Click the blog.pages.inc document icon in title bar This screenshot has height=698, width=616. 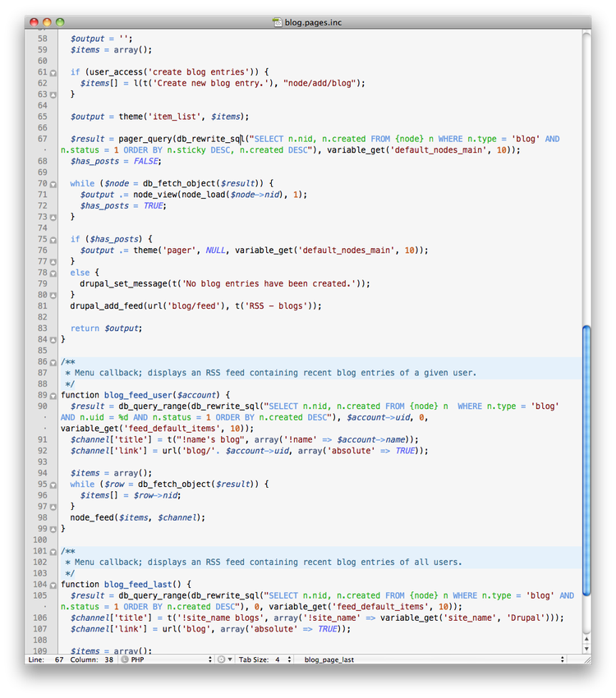tap(278, 22)
